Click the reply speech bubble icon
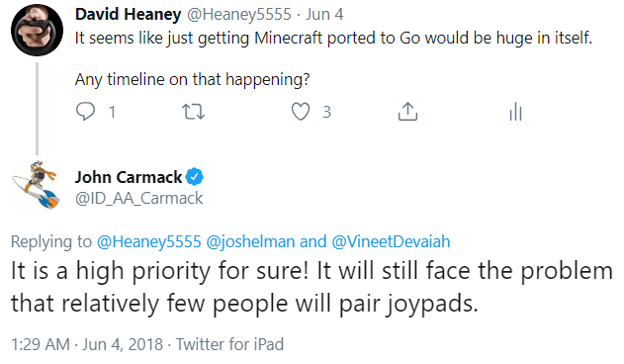Viewport: 624px width, 364px height. (85, 112)
